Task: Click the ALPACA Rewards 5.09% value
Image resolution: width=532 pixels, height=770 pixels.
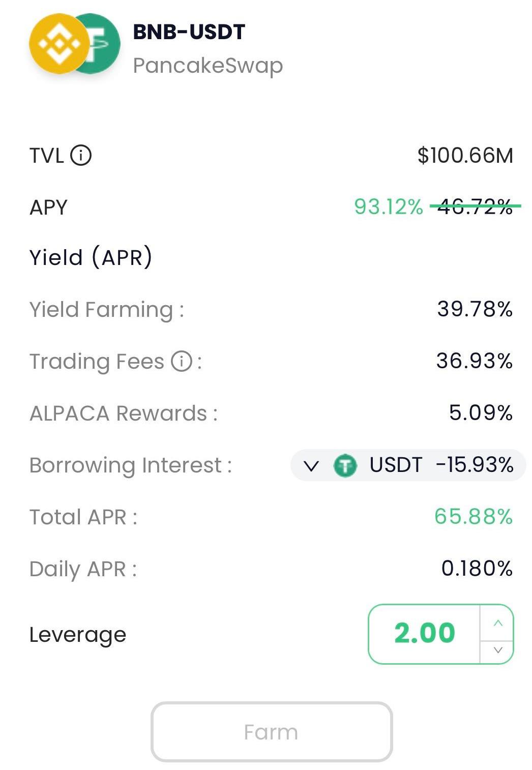Action: coord(481,413)
